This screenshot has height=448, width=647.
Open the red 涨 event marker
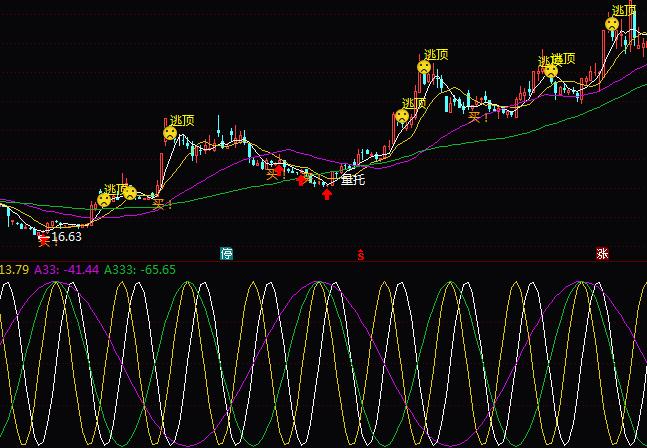602,254
